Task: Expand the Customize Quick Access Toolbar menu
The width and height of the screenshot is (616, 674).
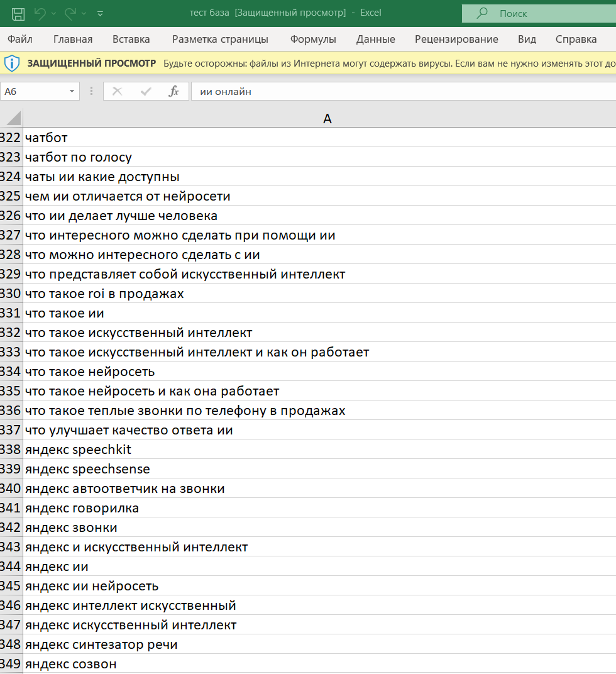Action: pyautogui.click(x=100, y=14)
